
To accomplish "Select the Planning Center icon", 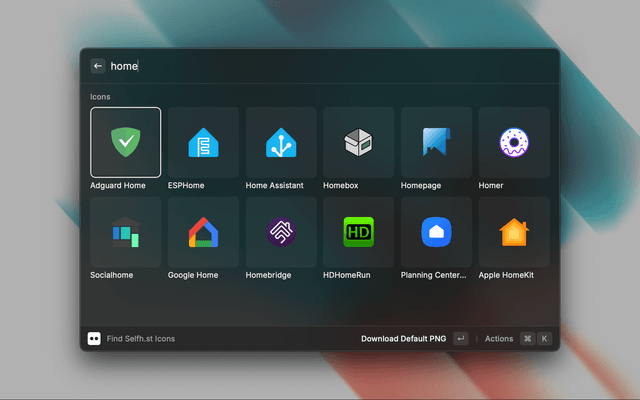I will point(436,232).
